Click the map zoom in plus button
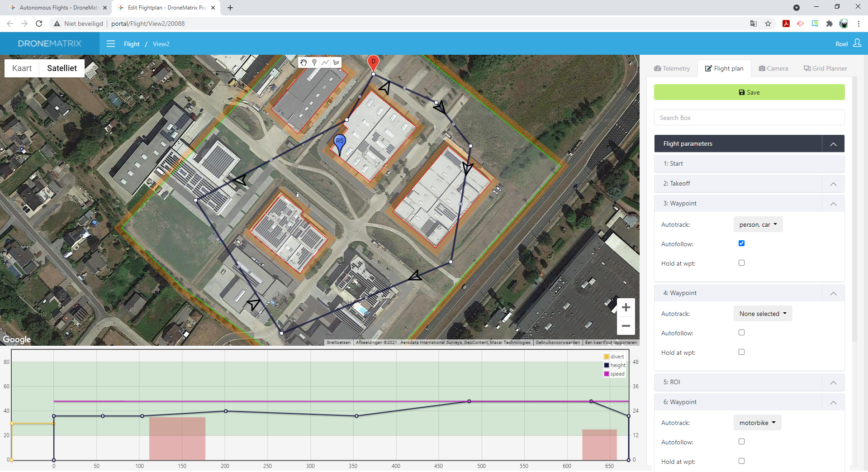The width and height of the screenshot is (868, 472). (626, 308)
